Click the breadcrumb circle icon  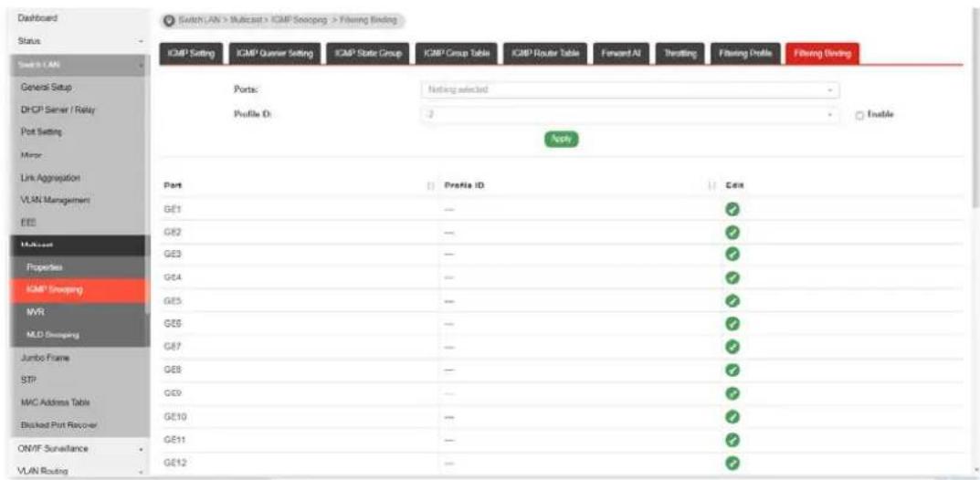[168, 21]
